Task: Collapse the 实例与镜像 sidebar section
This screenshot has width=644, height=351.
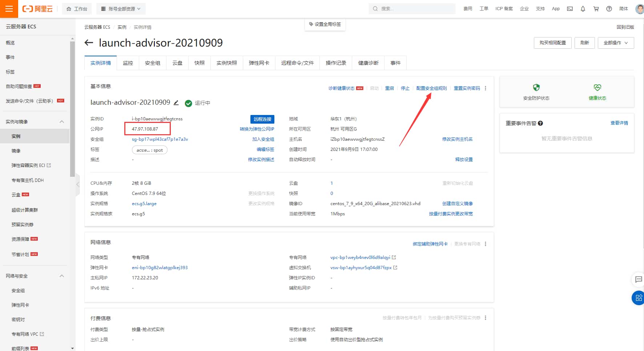Action: coord(62,121)
